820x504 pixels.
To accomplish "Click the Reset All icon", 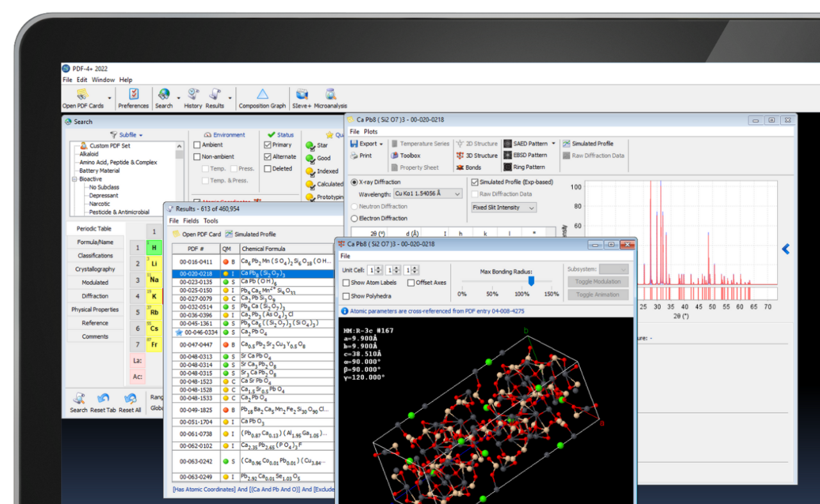I will [x=130, y=403].
